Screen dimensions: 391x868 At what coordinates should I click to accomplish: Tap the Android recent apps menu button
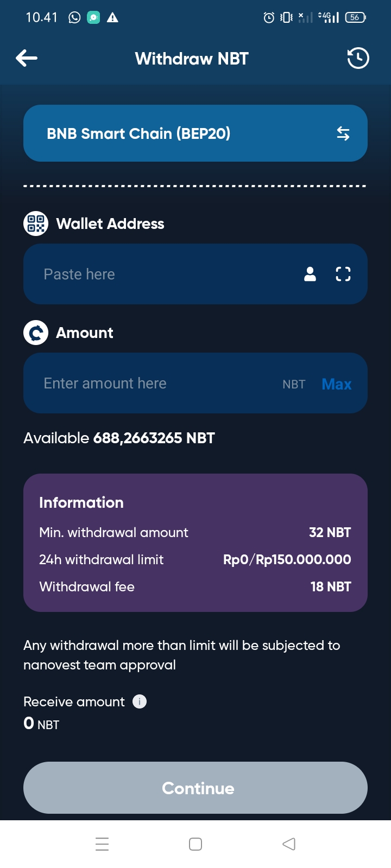[102, 844]
